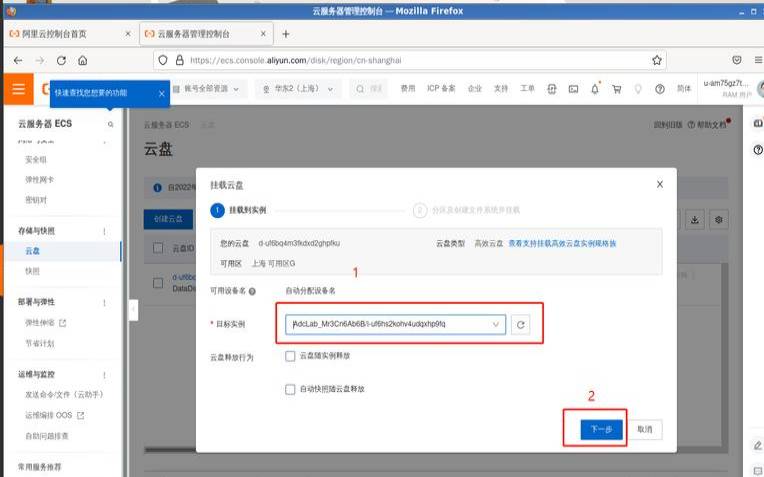Switch language with 简体 button

684,88
